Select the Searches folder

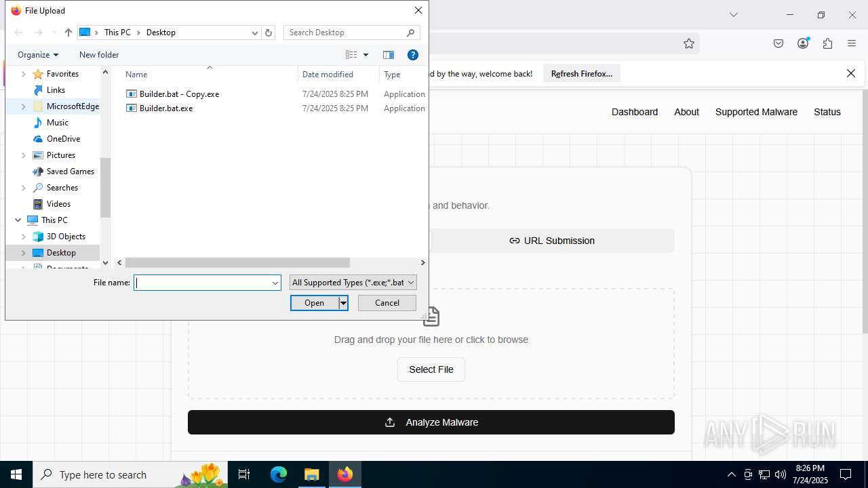(x=62, y=188)
